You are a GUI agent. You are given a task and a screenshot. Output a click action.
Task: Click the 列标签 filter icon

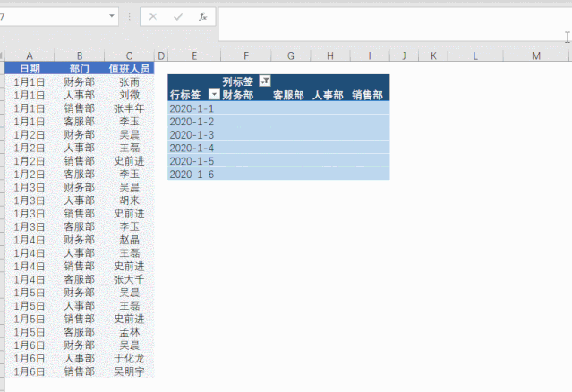tap(263, 81)
